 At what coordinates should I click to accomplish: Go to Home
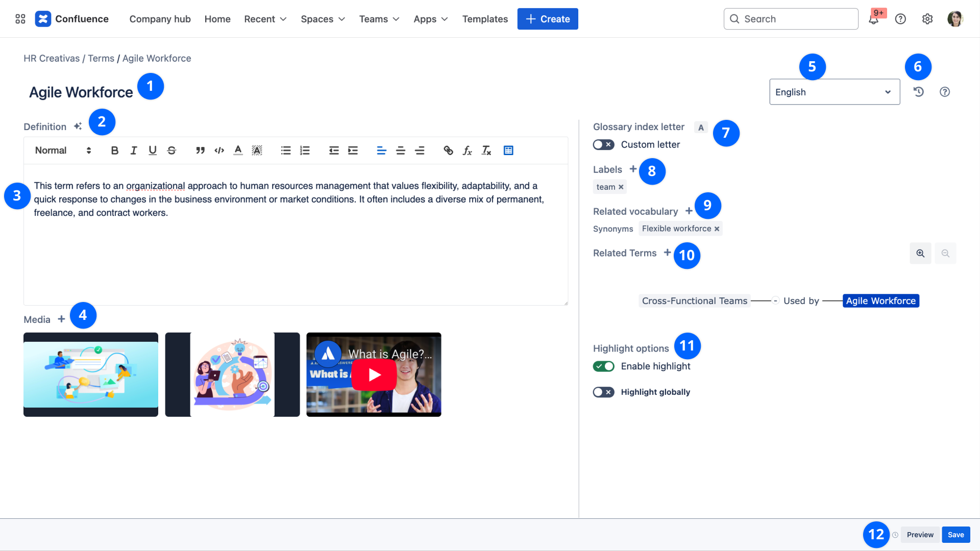[217, 19]
